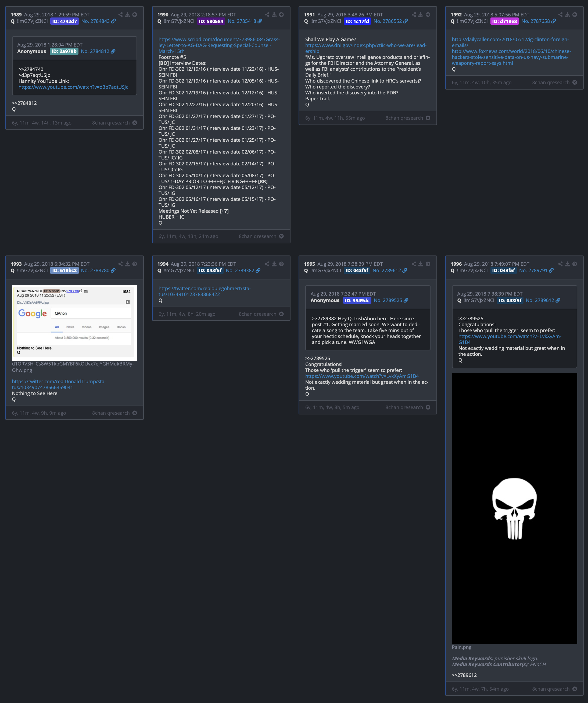Screen dimensions: 588x703
Task: Click 8chan qresearch icon in post 1996 footer
Action: coord(575,688)
